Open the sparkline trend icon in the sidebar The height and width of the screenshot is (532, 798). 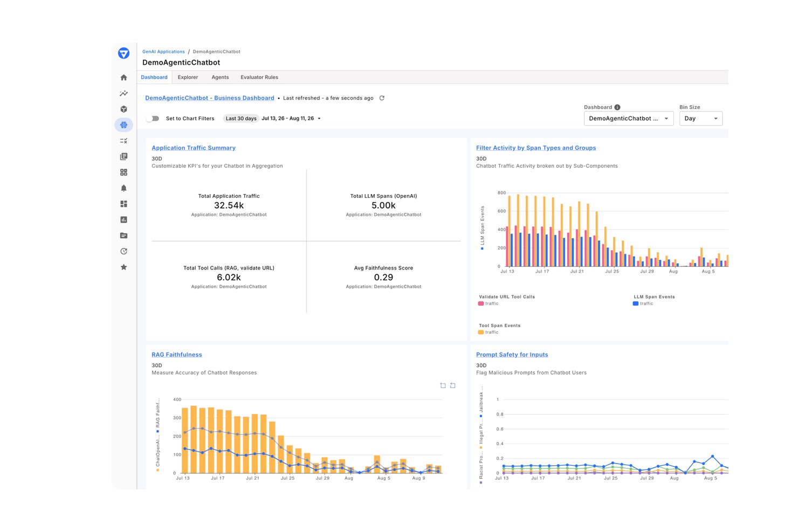123,93
